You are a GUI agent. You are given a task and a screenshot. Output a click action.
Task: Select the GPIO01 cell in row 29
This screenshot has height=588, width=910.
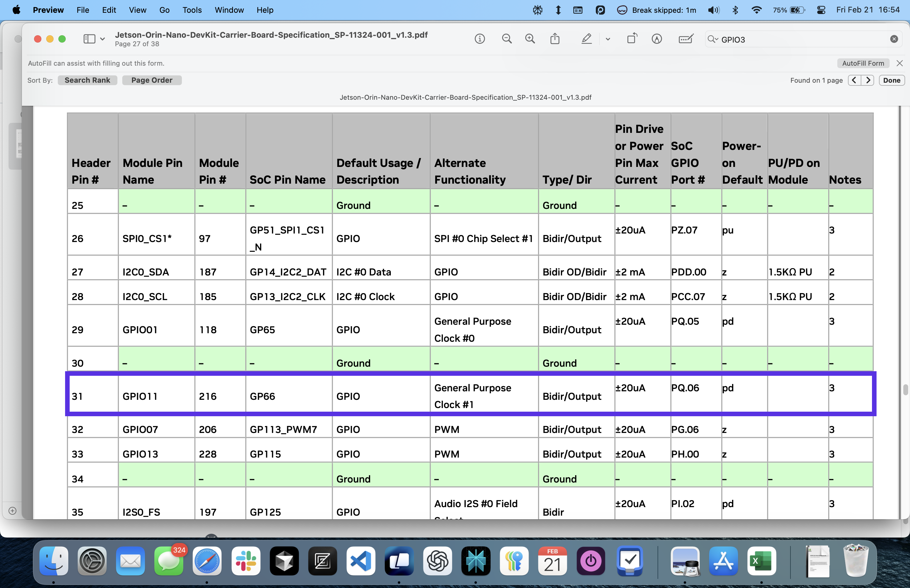157,326
